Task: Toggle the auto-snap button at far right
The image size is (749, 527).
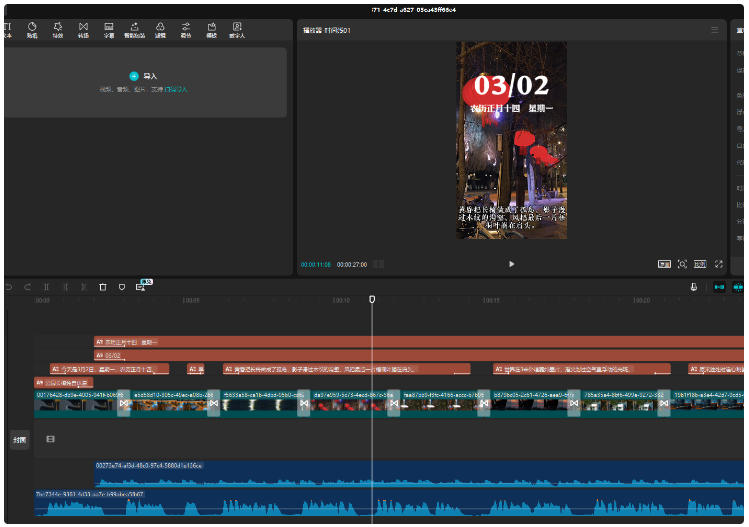Action: (x=739, y=287)
